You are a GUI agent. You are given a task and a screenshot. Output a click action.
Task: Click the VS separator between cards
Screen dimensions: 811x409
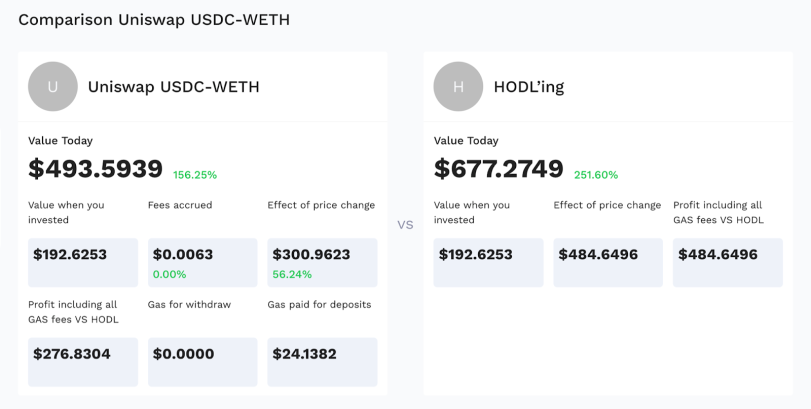[x=406, y=225]
